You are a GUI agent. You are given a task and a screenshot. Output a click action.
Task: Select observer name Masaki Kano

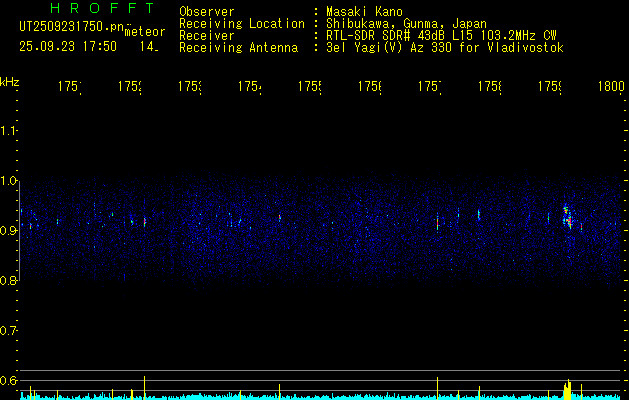[x=364, y=12]
